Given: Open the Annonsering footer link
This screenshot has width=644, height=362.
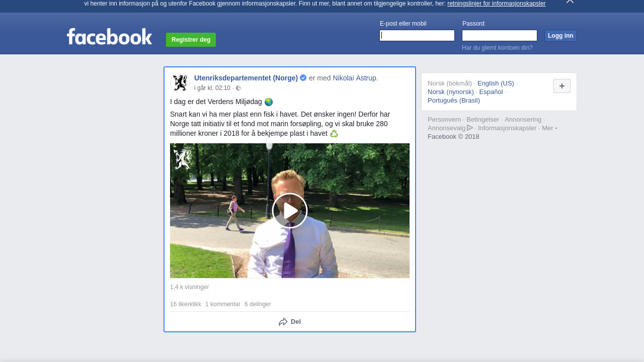Looking at the screenshot, I should [523, 120].
